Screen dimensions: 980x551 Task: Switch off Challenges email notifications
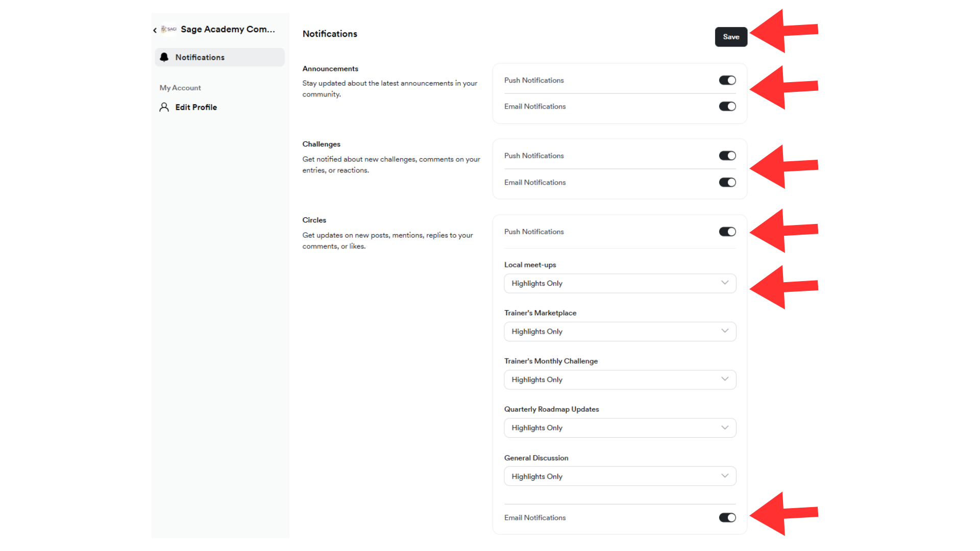[x=727, y=182]
